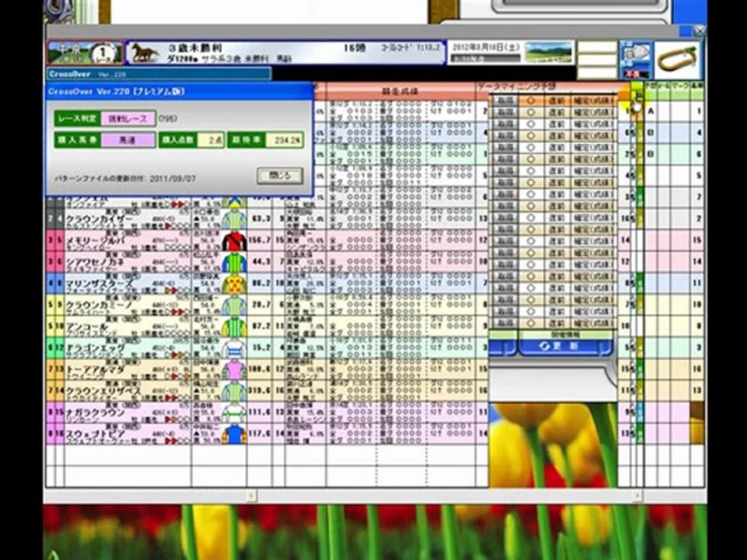Click the blue frame color cell of マリンザスターズ
The image size is (747, 560).
point(51,284)
